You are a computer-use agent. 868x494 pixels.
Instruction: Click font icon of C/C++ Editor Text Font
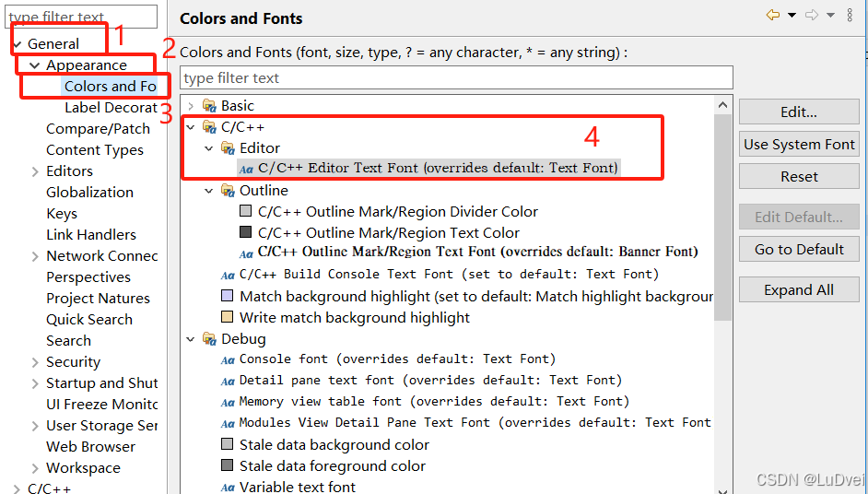(246, 170)
